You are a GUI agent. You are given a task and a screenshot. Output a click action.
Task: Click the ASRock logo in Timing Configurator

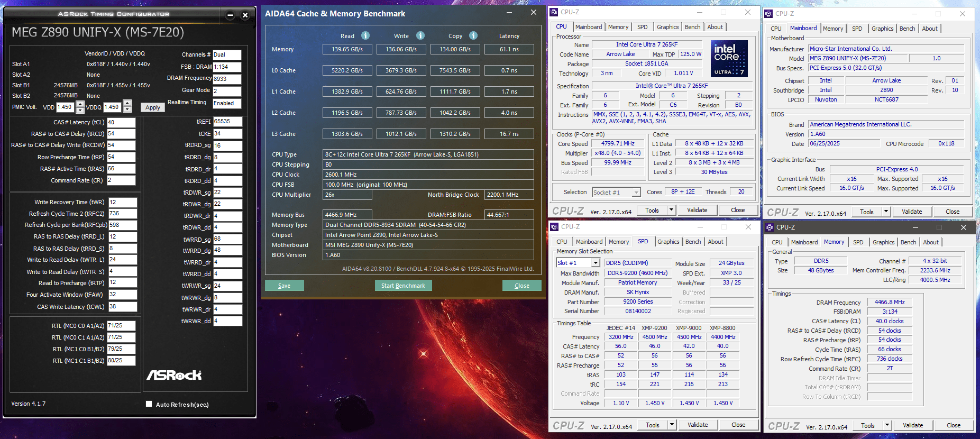(x=174, y=375)
